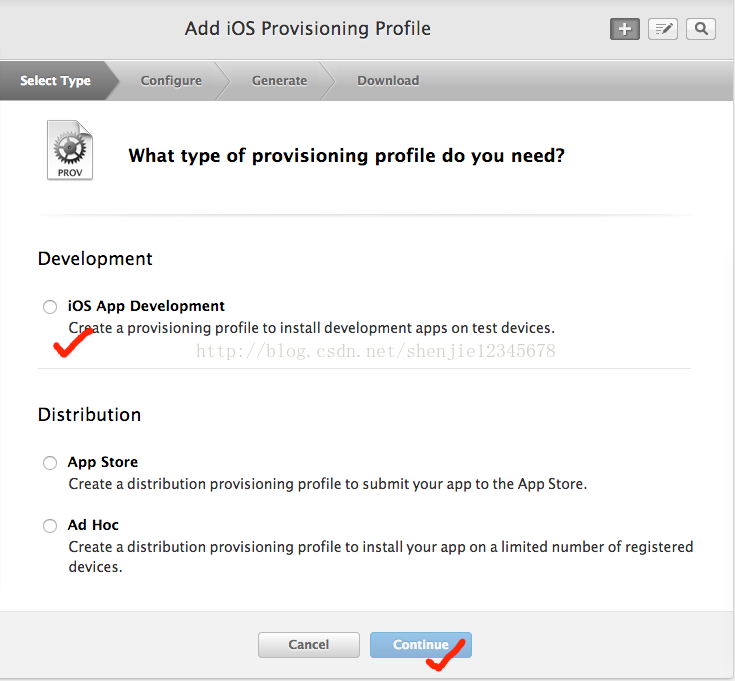Click Continue to proceed
This screenshot has width=735, height=681.
click(420, 645)
